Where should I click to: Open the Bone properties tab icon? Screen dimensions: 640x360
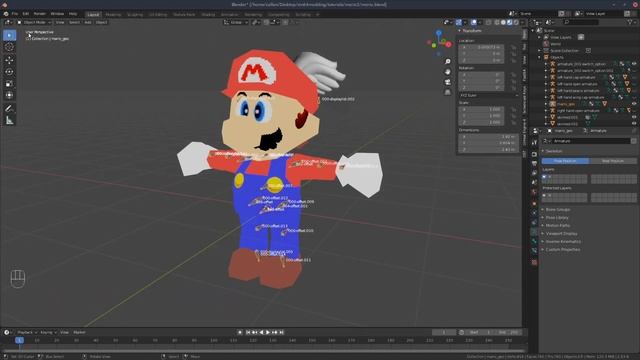[x=534, y=241]
